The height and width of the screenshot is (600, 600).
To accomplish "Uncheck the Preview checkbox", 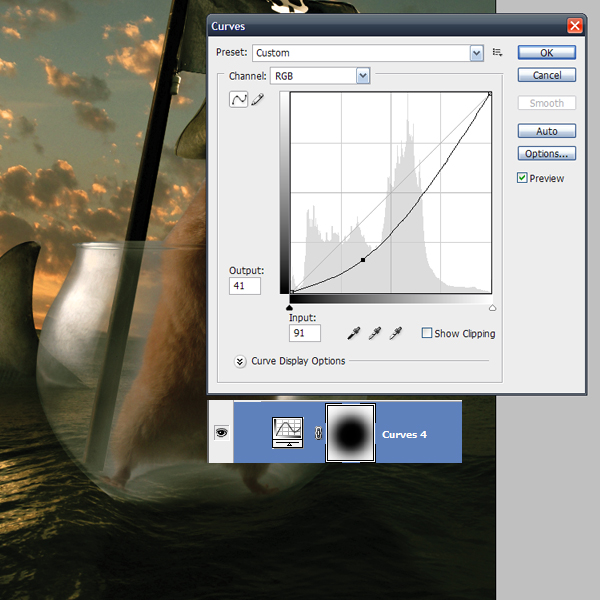I will [x=523, y=178].
